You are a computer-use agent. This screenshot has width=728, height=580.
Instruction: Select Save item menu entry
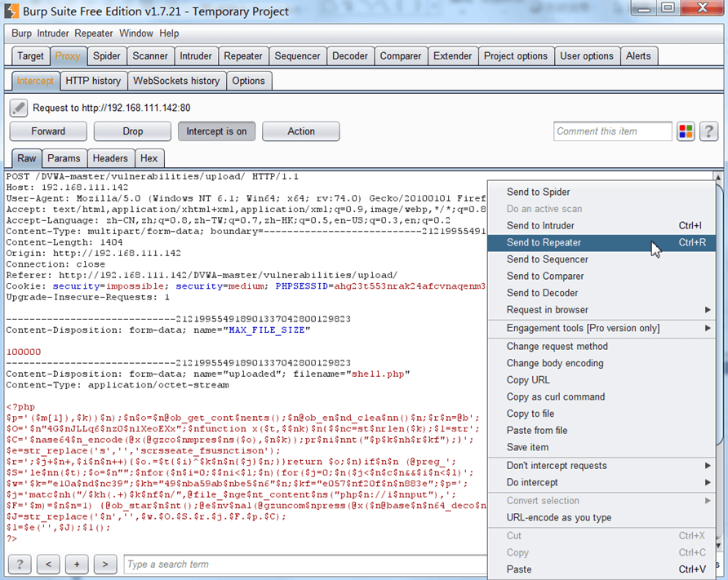click(601, 447)
